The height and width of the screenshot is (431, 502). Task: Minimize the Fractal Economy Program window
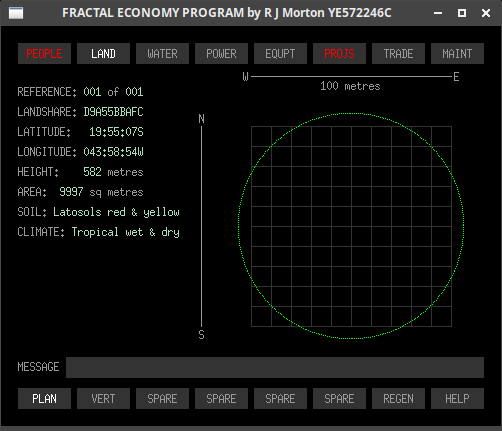[438, 13]
